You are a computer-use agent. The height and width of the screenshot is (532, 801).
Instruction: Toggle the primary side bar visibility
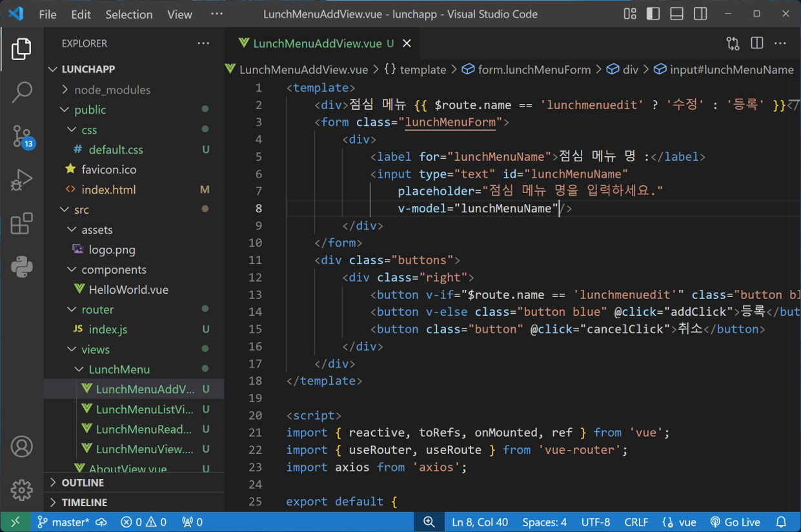[653, 14]
